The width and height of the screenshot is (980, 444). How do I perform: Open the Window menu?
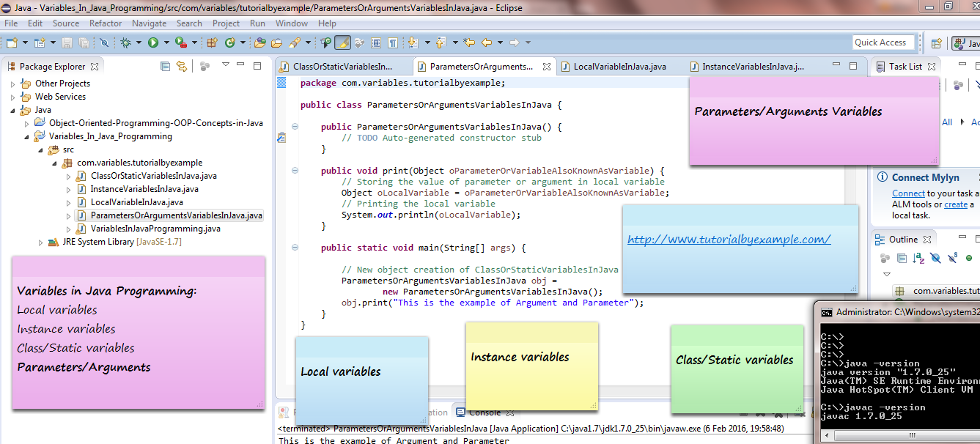(x=292, y=23)
